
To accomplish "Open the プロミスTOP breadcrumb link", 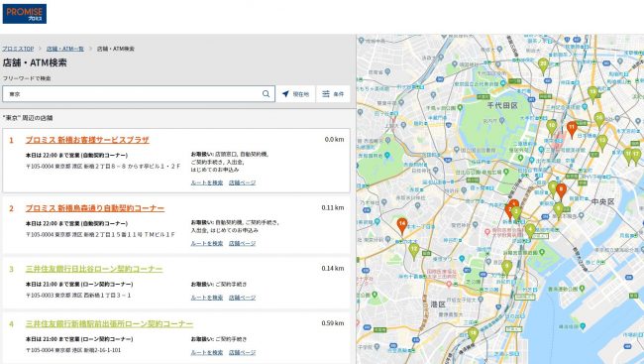I will [x=18, y=49].
